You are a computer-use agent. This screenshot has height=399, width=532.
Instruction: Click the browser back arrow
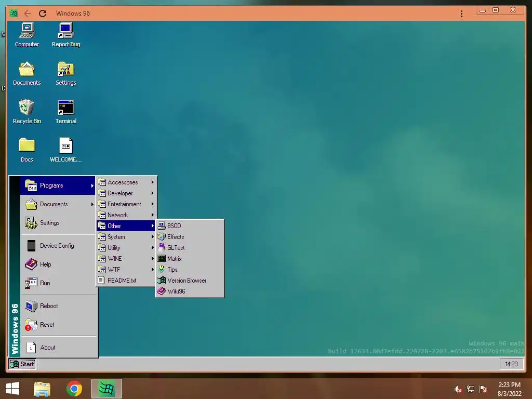click(28, 13)
